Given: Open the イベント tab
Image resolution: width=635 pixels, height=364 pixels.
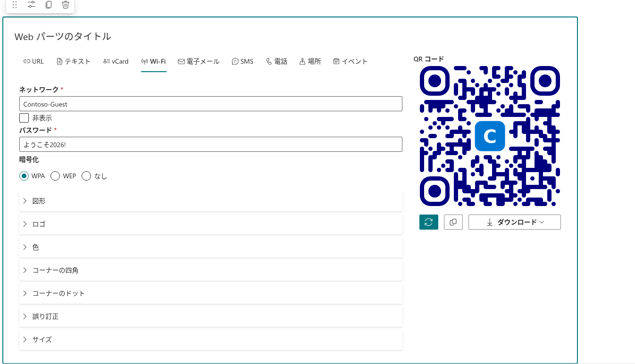Looking at the screenshot, I should (x=351, y=61).
